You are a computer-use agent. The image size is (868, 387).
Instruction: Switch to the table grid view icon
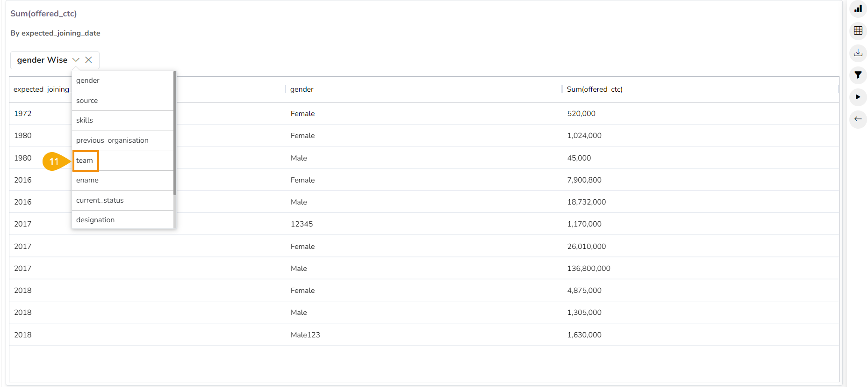(858, 31)
